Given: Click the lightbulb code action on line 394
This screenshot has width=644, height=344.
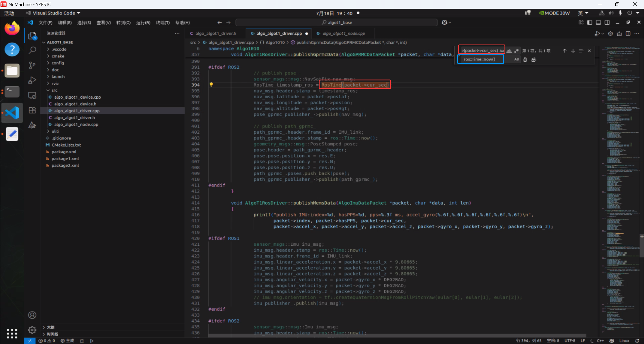Looking at the screenshot, I should [x=211, y=85].
